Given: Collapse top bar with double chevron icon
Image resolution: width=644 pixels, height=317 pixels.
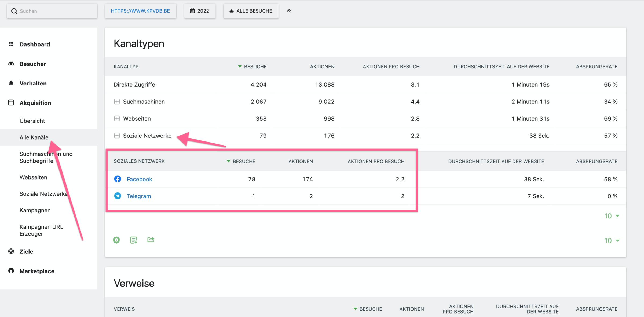Looking at the screenshot, I should click(x=288, y=11).
